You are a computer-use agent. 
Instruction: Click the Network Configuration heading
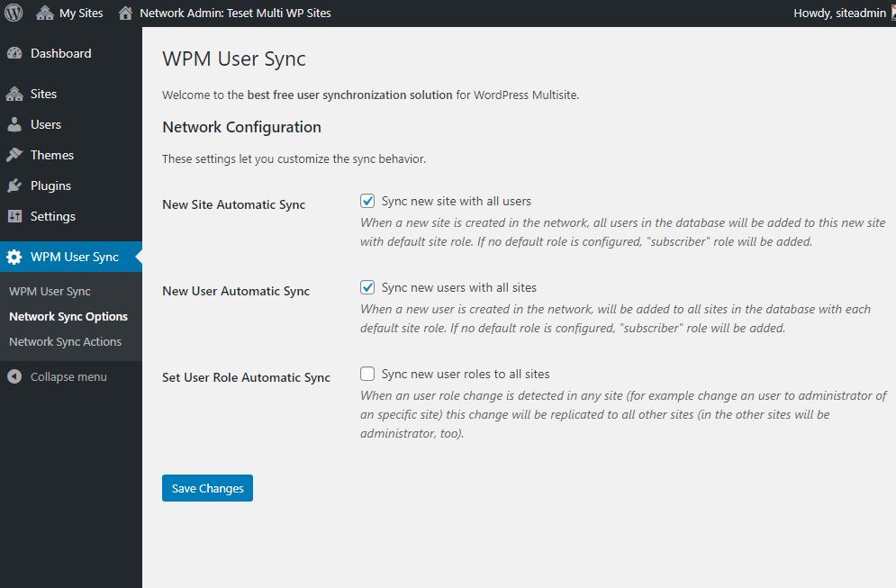[241, 127]
